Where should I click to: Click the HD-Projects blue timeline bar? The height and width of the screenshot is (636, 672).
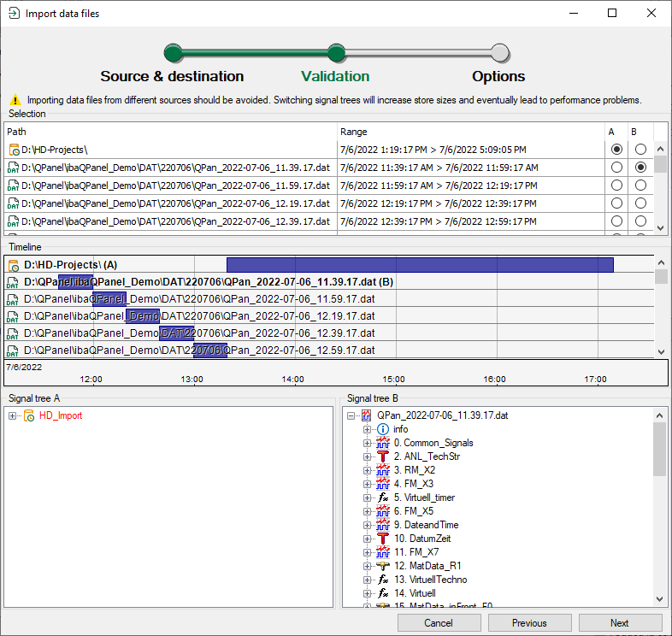coord(419,265)
